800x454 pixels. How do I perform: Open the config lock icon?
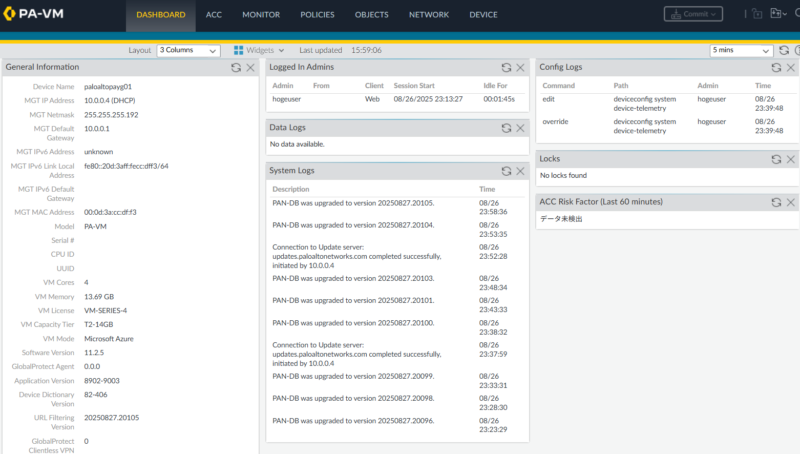757,14
